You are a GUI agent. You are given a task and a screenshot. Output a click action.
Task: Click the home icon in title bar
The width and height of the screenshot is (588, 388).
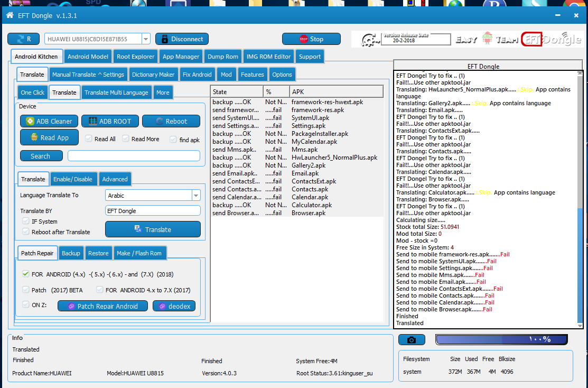(x=10, y=15)
